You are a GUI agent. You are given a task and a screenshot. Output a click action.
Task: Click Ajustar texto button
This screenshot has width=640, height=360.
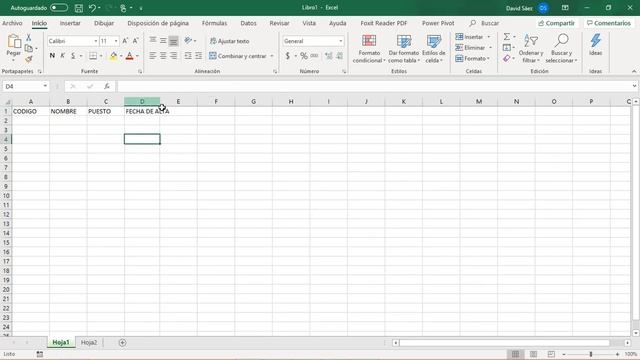[x=229, y=41]
